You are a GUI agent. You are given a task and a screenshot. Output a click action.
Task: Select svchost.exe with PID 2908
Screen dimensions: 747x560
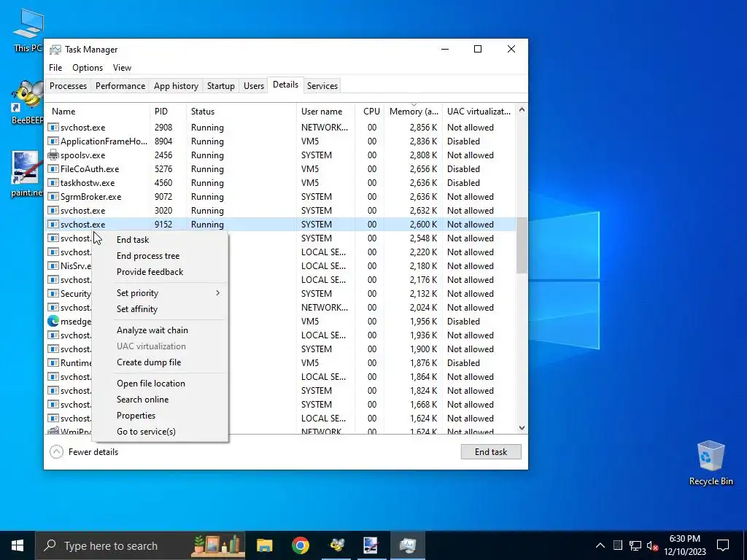[281, 128]
